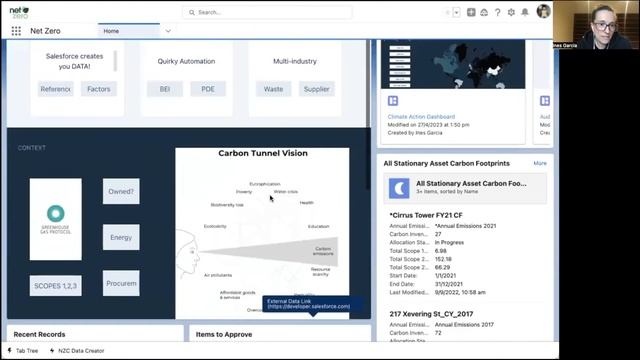640x360 pixels.
Task: Open the Trailhead guidance icon
Action: [x=484, y=13]
